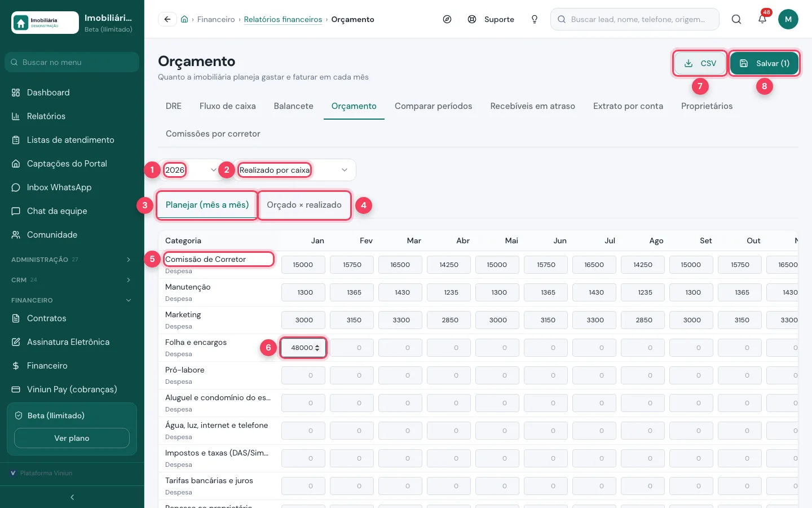
Task: Open Captações do Portal
Action: (x=72, y=164)
